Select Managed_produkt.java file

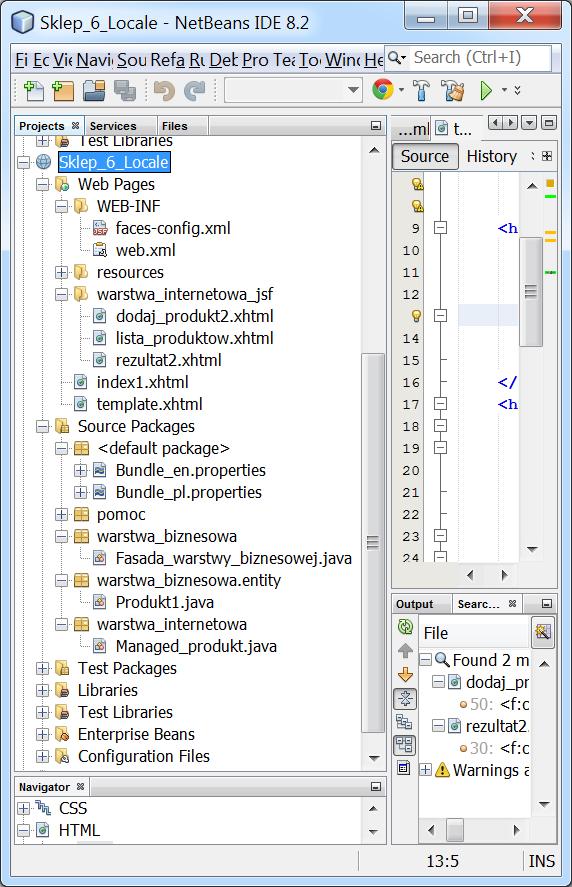tap(196, 646)
